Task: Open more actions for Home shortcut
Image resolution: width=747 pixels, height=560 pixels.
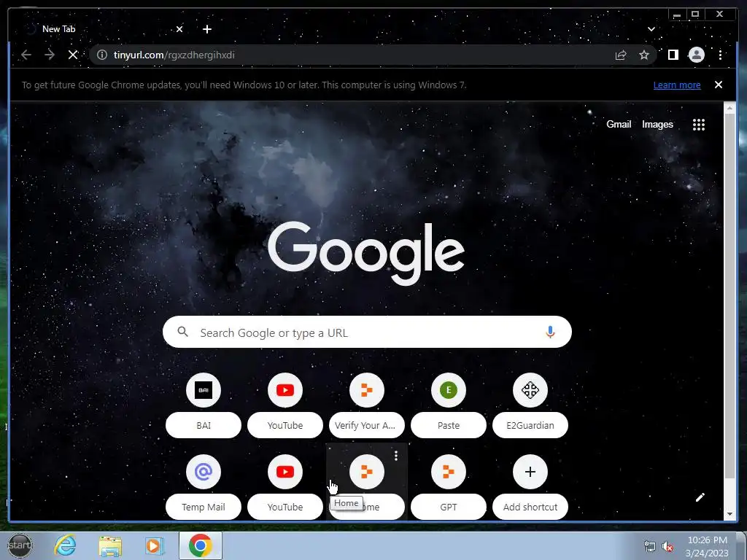Action: click(396, 456)
